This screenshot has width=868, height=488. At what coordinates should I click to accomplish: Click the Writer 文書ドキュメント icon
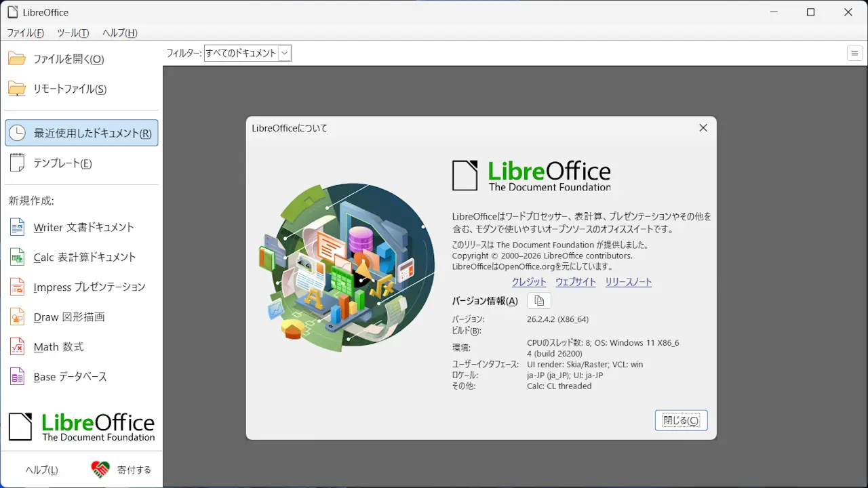click(17, 227)
